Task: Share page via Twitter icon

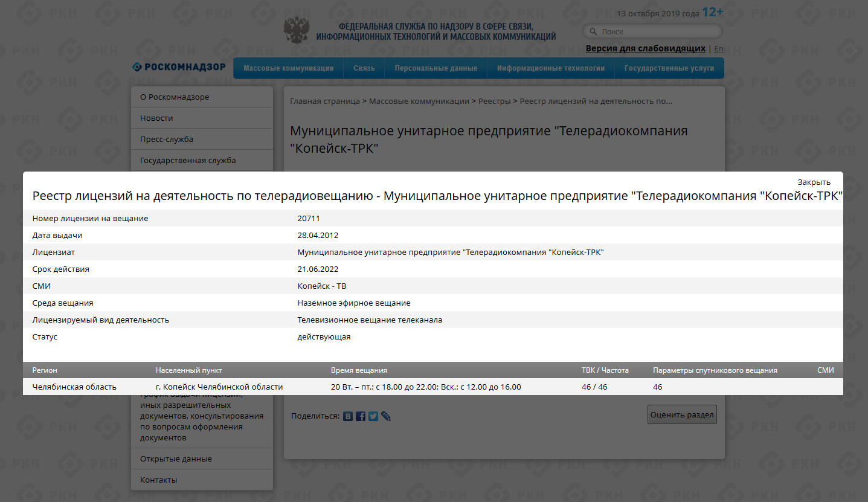Action: [373, 416]
